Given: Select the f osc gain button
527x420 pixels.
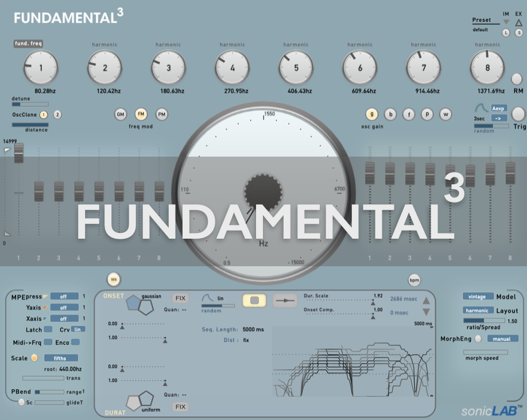Looking at the screenshot, I should tap(409, 114).
